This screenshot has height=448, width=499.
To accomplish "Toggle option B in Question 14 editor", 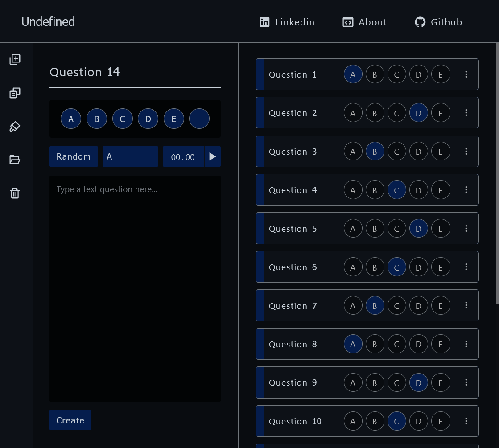I will coord(97,119).
